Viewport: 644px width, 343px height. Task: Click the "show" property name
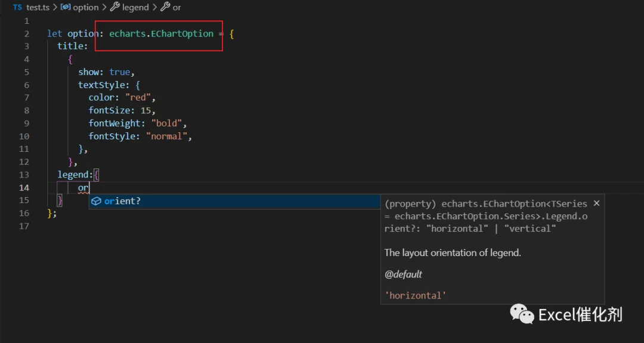[89, 72]
